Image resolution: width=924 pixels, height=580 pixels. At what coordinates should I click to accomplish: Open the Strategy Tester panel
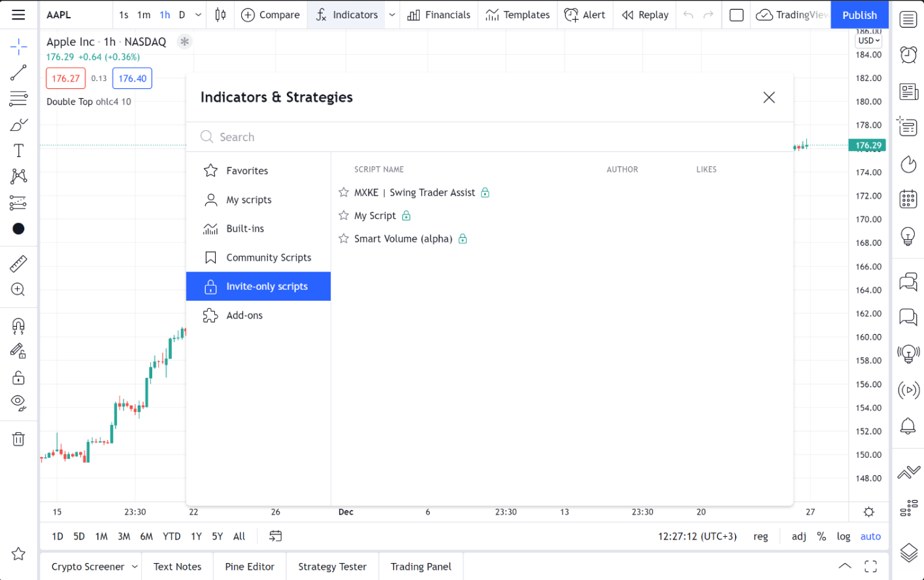click(332, 566)
